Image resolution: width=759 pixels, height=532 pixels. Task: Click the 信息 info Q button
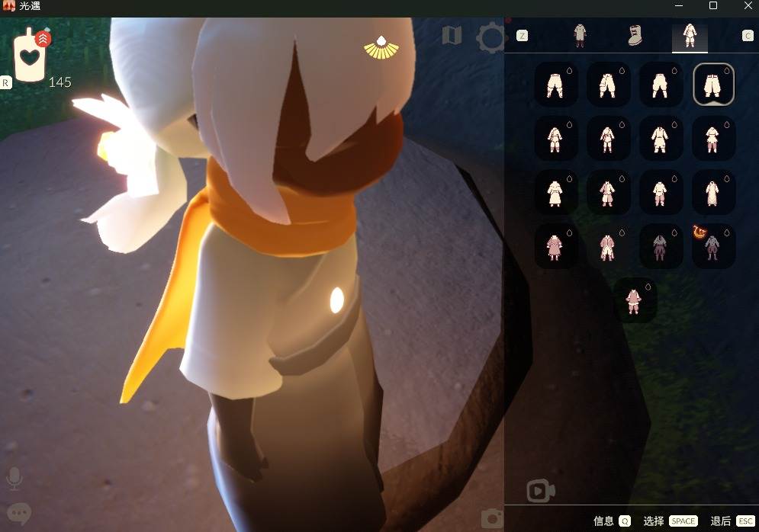point(612,521)
